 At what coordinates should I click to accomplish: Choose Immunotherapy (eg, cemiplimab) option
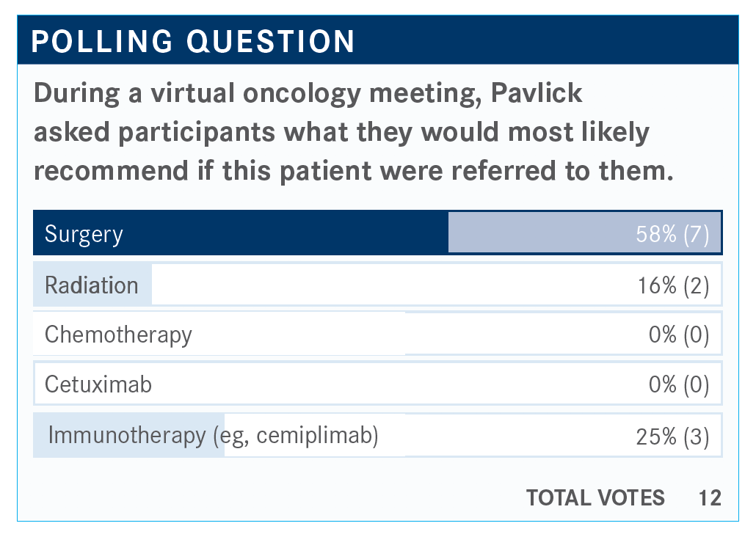pyautogui.click(x=213, y=436)
